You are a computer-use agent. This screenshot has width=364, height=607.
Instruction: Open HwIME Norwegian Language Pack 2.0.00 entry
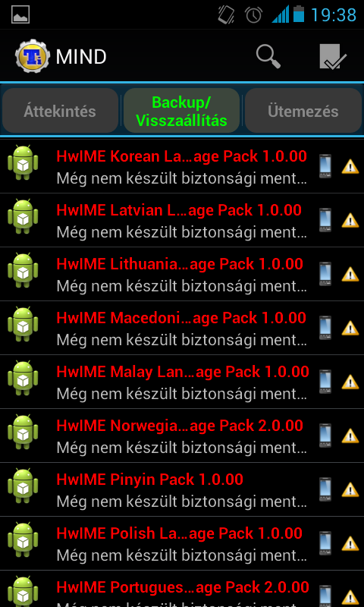tap(182, 436)
